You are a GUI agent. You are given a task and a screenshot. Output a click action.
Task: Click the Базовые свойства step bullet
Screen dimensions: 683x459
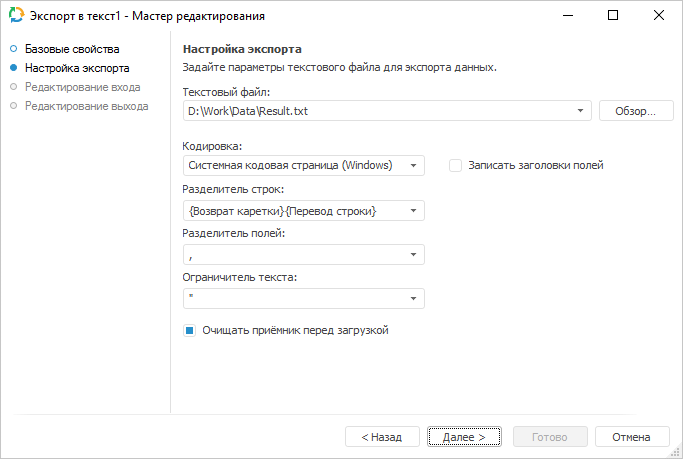(x=14, y=49)
